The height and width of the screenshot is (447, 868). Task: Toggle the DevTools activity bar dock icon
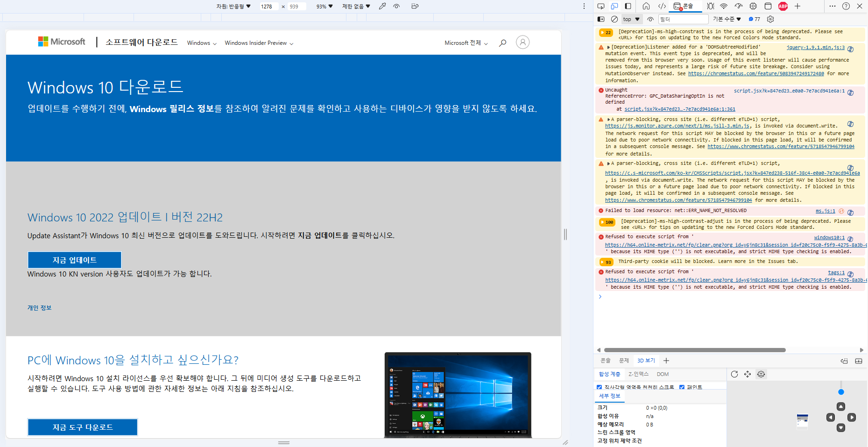628,6
